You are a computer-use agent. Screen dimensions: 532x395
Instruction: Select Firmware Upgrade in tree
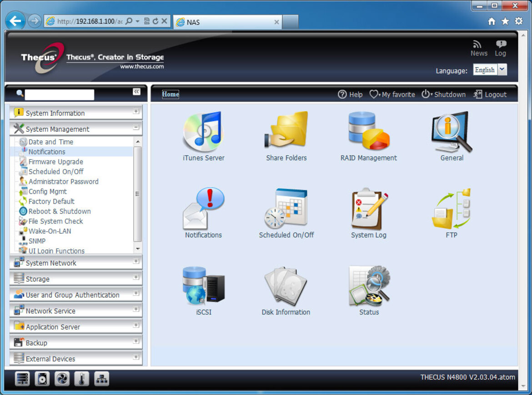(x=55, y=162)
